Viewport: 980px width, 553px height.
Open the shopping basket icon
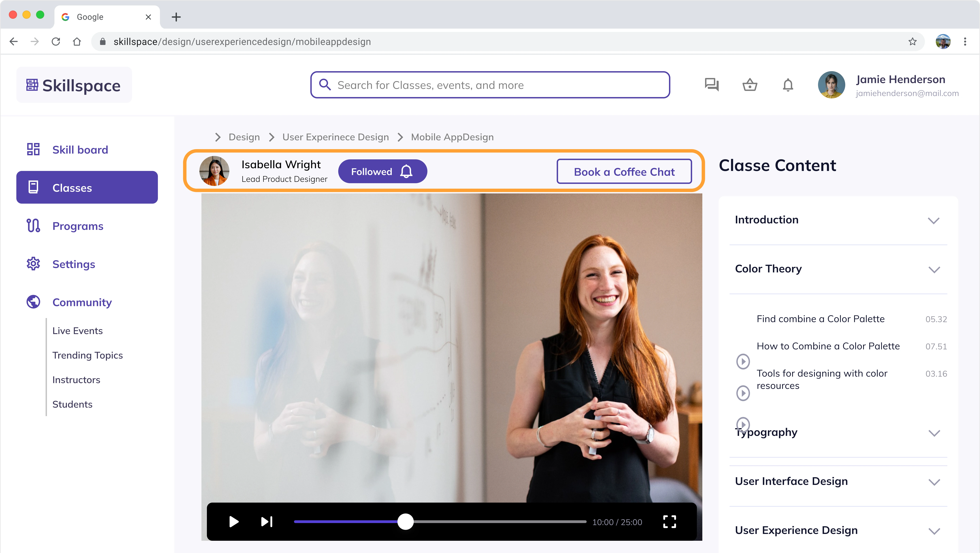[x=750, y=84]
